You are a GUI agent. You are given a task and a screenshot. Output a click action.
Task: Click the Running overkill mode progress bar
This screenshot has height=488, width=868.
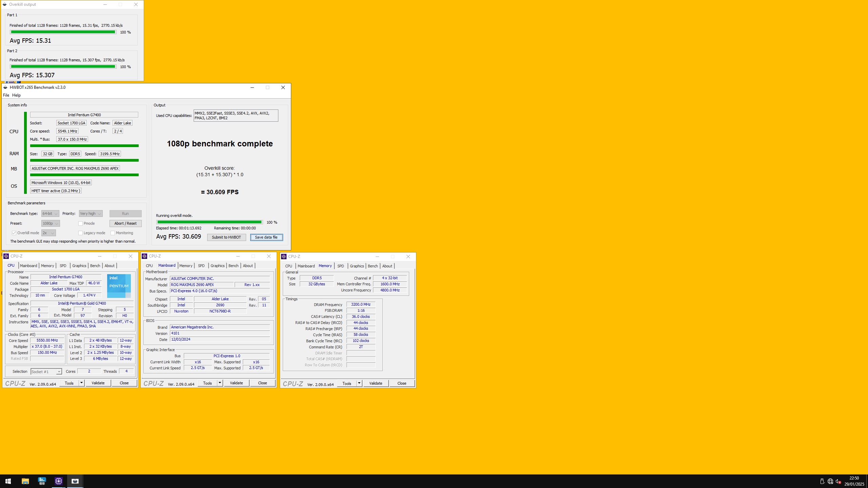click(210, 222)
